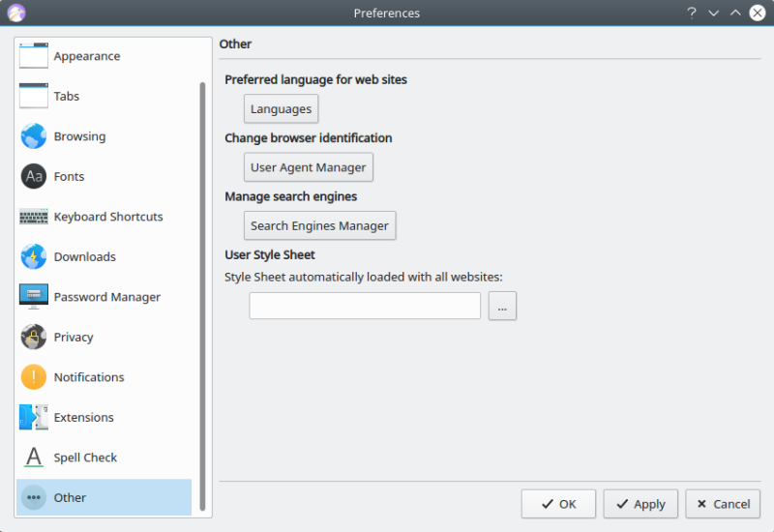The height and width of the screenshot is (532, 774).
Task: Open the Search Engines Manager
Action: pyautogui.click(x=319, y=225)
